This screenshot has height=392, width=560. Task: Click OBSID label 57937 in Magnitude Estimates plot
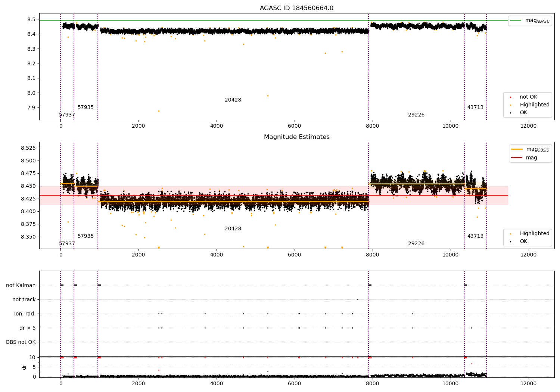pyautogui.click(x=67, y=244)
